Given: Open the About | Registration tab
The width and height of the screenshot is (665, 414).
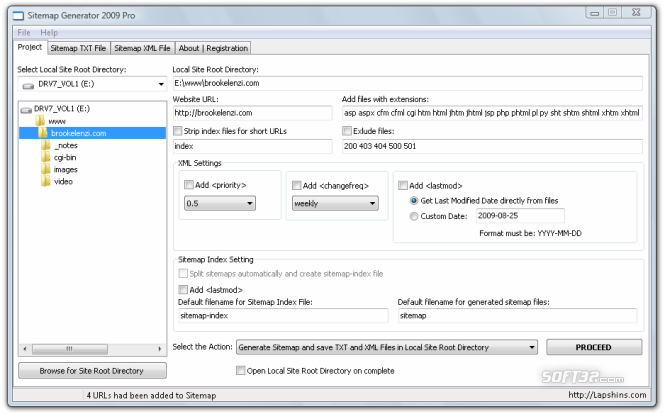Looking at the screenshot, I should [213, 48].
